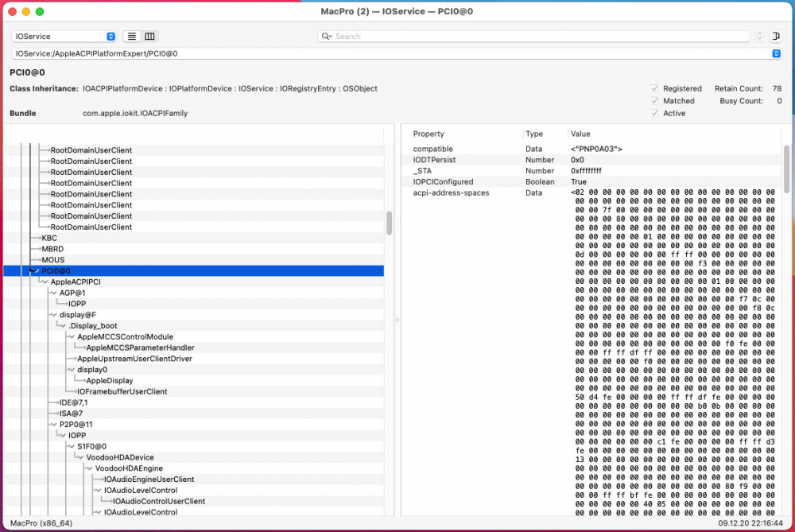Viewport: 795px width, 532px height.
Task: Select the MOUS tree entry
Action: click(53, 260)
